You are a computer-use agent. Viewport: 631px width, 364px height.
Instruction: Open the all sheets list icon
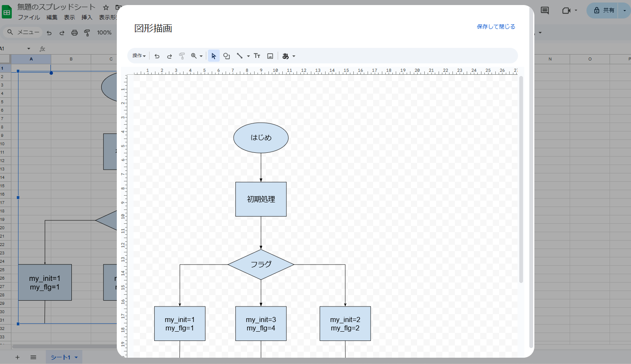(33, 357)
